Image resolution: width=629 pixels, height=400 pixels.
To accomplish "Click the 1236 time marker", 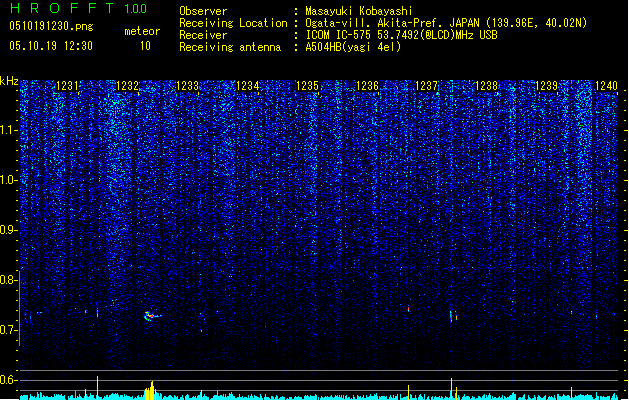I will tap(367, 86).
